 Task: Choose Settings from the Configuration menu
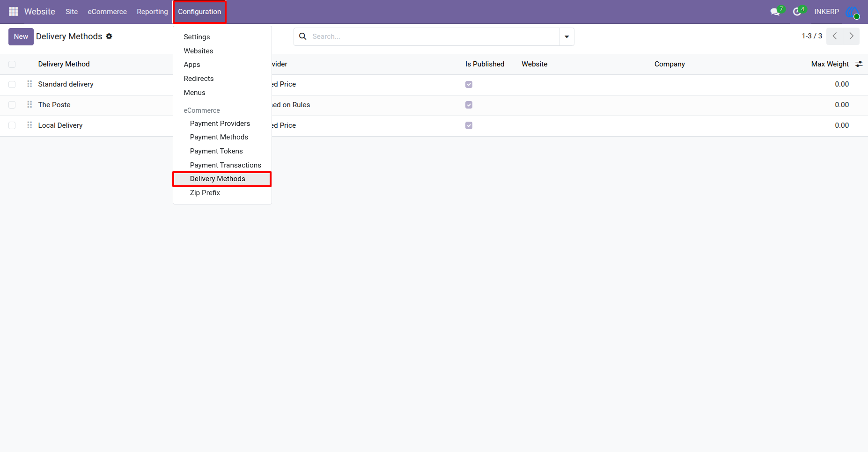click(197, 37)
